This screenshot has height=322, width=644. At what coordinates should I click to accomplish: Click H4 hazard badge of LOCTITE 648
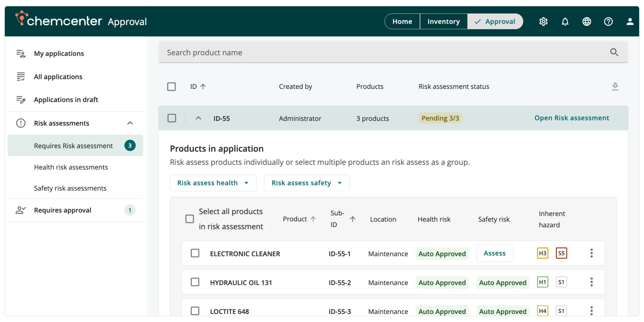pos(543,311)
